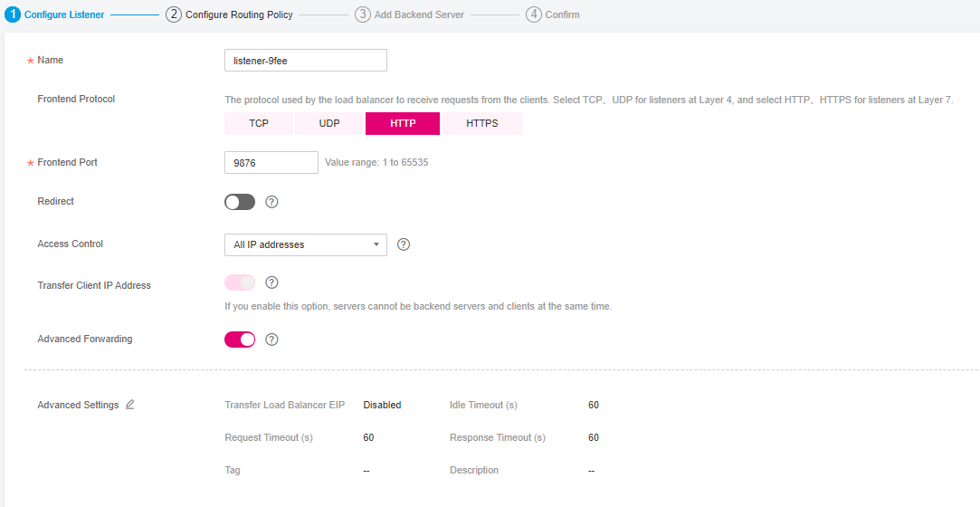Jump to the Confirm step
980x507 pixels.
562,14
